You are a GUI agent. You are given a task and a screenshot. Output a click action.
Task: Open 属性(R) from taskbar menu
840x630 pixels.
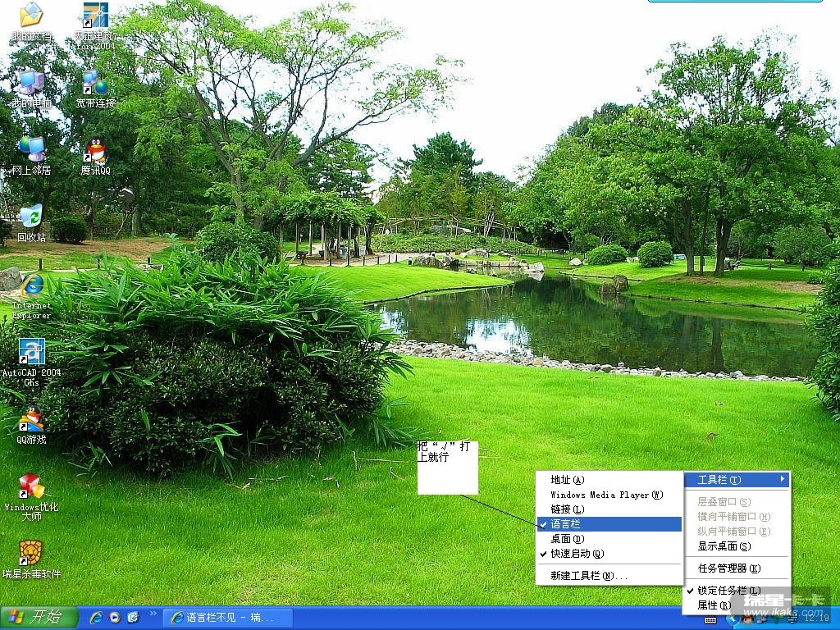(737, 605)
